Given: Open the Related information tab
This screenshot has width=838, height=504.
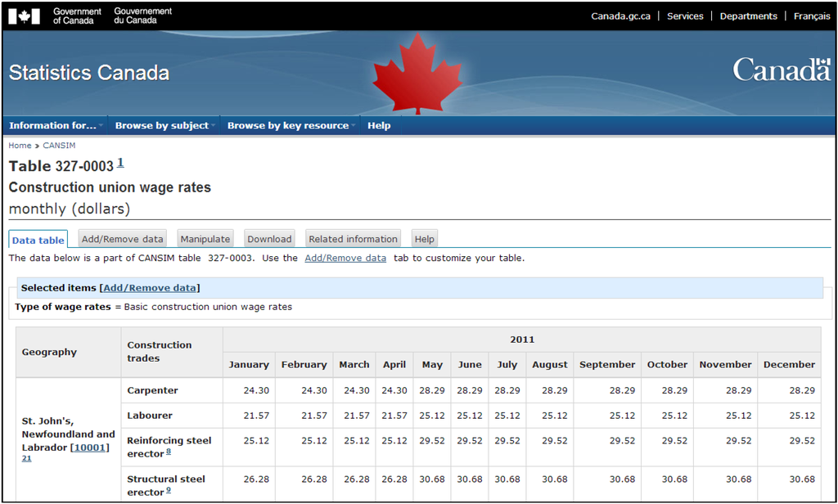Looking at the screenshot, I should pyautogui.click(x=353, y=239).
